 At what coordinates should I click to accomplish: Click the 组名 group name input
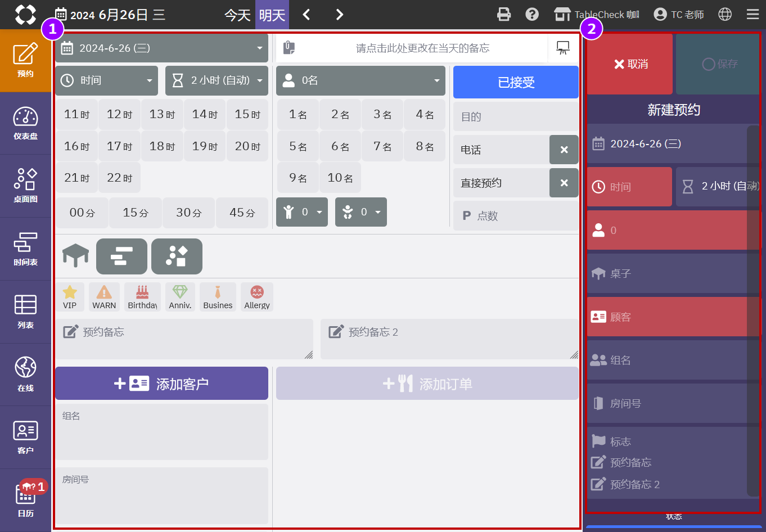161,432
